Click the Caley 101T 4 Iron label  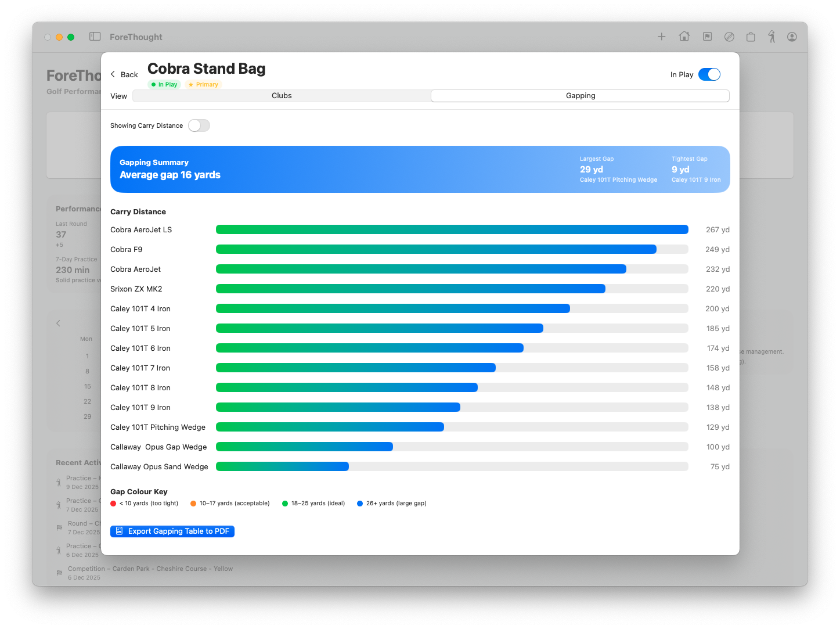coord(140,308)
